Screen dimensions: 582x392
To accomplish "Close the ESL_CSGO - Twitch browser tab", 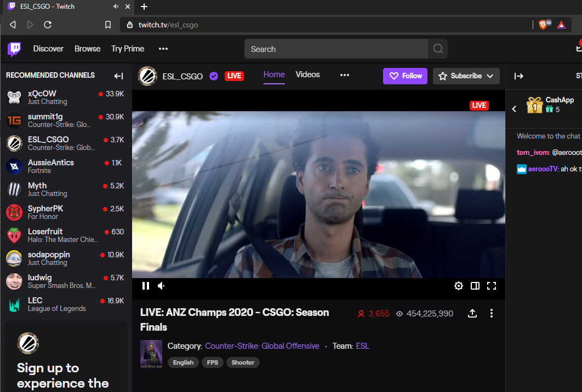I will 127,7.
